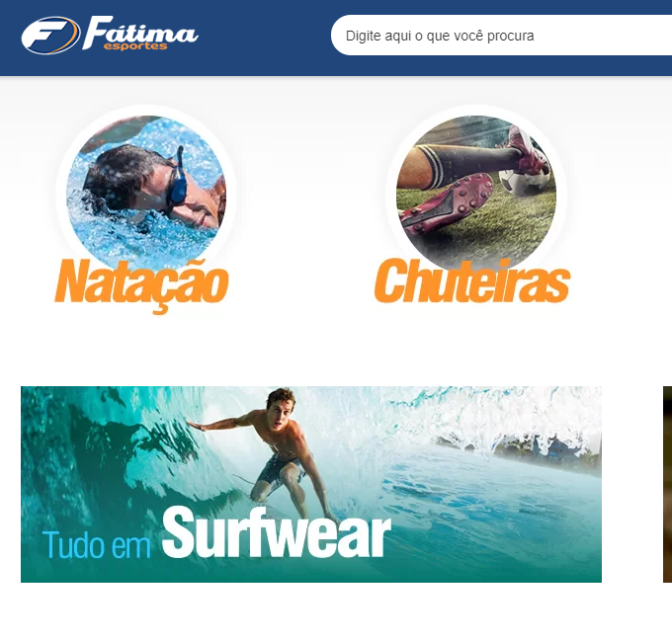
Task: Open the Natação circular swimmer image
Action: click(146, 193)
